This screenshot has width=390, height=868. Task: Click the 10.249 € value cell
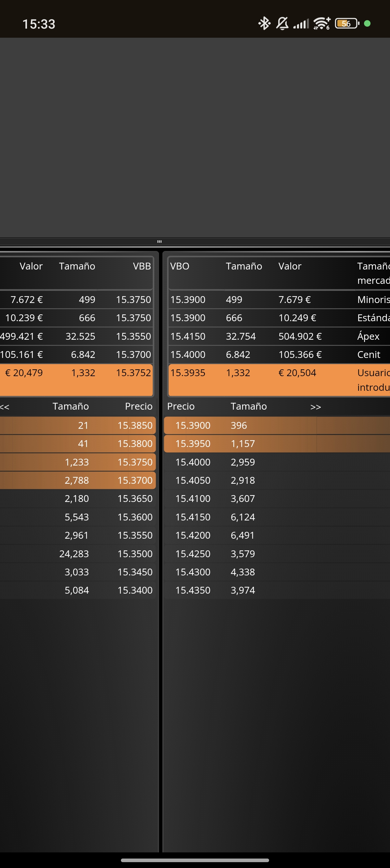[x=297, y=318]
